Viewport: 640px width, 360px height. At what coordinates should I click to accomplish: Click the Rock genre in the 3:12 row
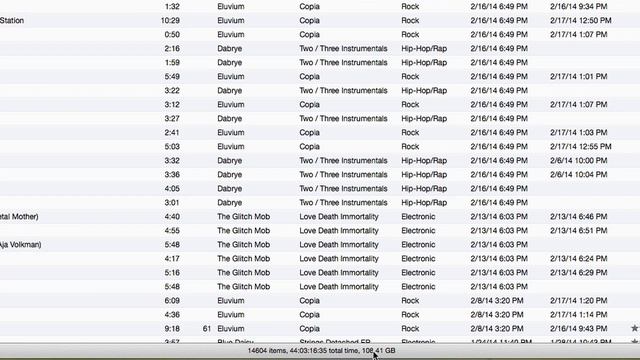(410, 104)
